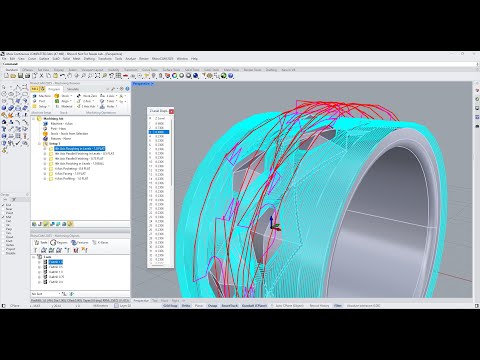Expand the BallMill 0.75 tool node
This screenshot has height=360, width=480.
click(x=39, y=277)
